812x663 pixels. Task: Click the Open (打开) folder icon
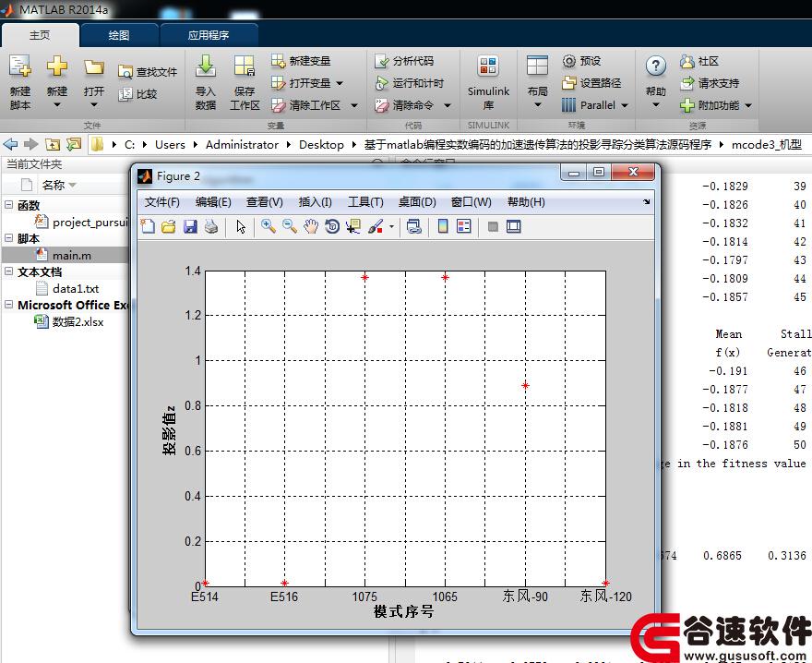tap(94, 67)
